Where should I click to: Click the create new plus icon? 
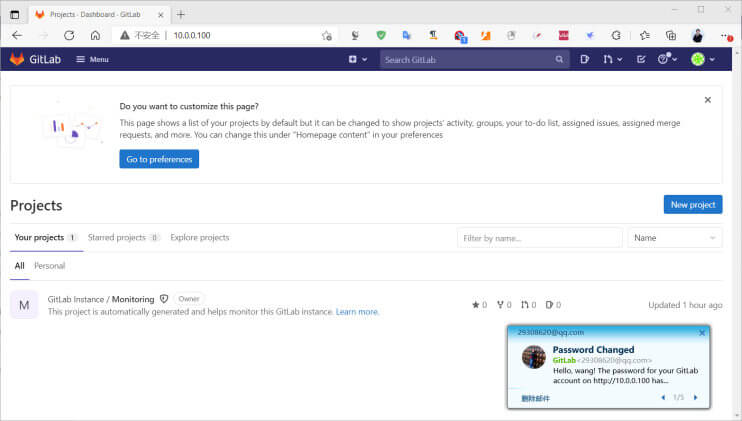tap(353, 59)
